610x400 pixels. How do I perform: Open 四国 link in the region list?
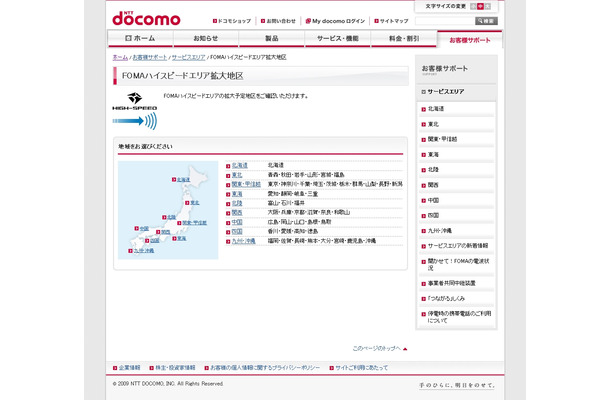[x=237, y=232]
